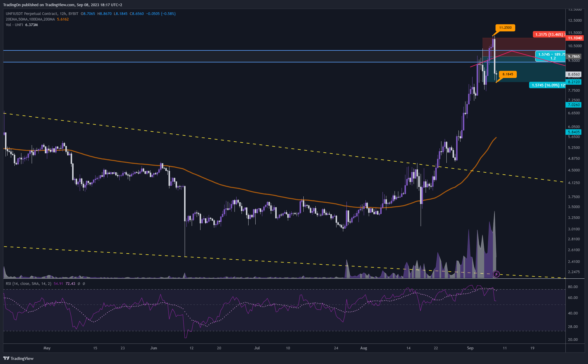The width and height of the screenshot is (588, 364).
Task: Click the 8.6560 current price label
Action: click(574, 74)
